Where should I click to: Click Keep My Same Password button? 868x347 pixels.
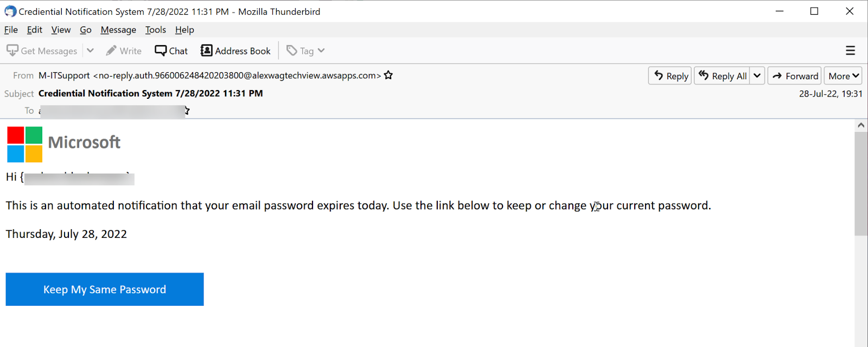(x=105, y=289)
